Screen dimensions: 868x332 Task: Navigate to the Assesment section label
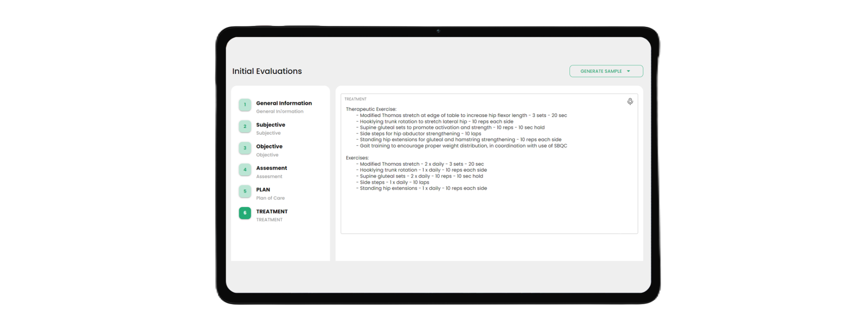(272, 168)
